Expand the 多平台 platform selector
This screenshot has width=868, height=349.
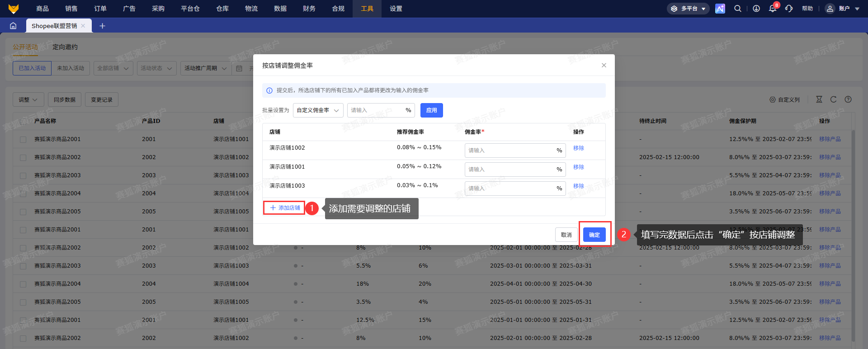(688, 9)
